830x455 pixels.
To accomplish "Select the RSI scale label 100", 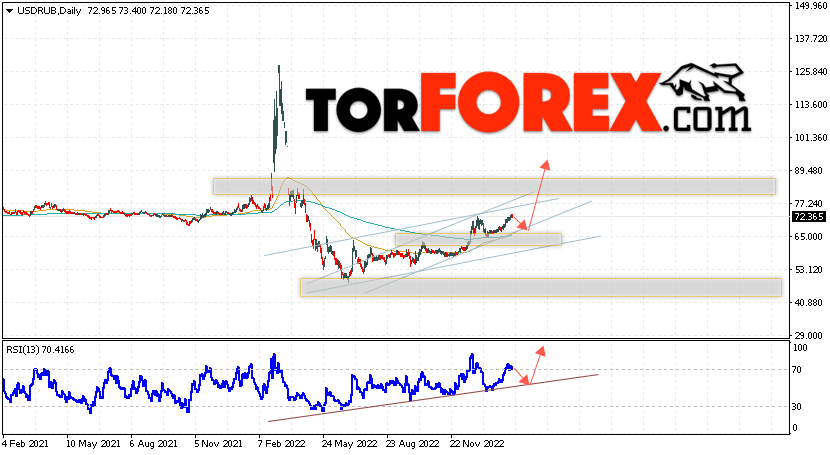I will [x=800, y=348].
